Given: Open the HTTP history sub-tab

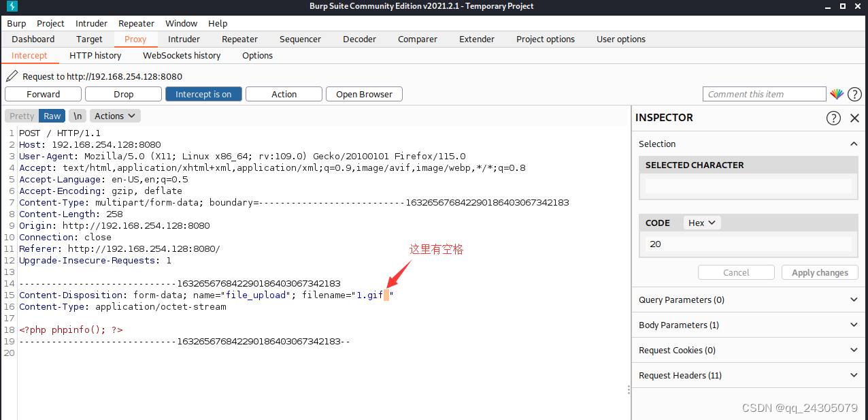Looking at the screenshot, I should point(95,55).
